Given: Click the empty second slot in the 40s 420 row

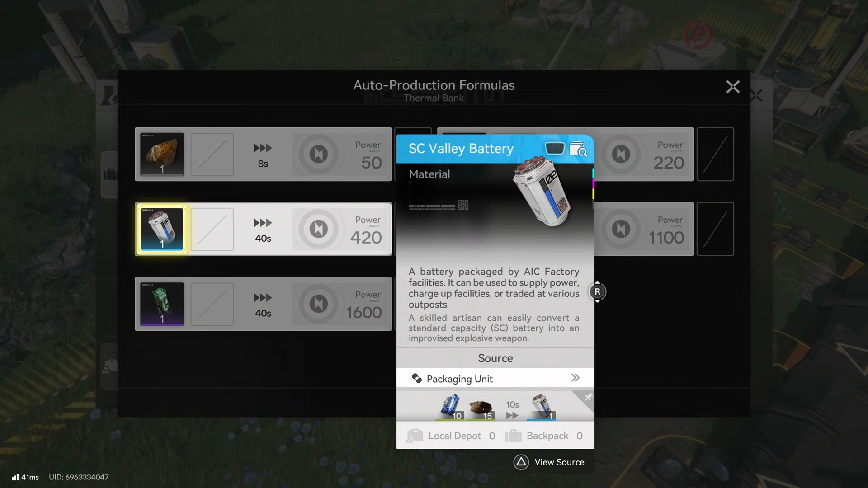Looking at the screenshot, I should (x=212, y=229).
